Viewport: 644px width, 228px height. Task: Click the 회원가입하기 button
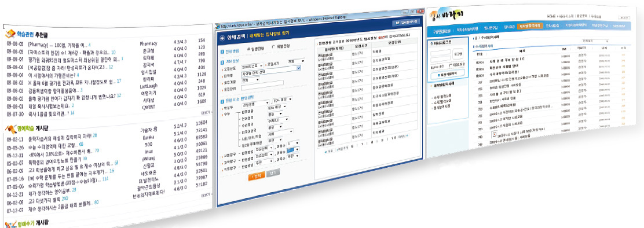coord(448,74)
